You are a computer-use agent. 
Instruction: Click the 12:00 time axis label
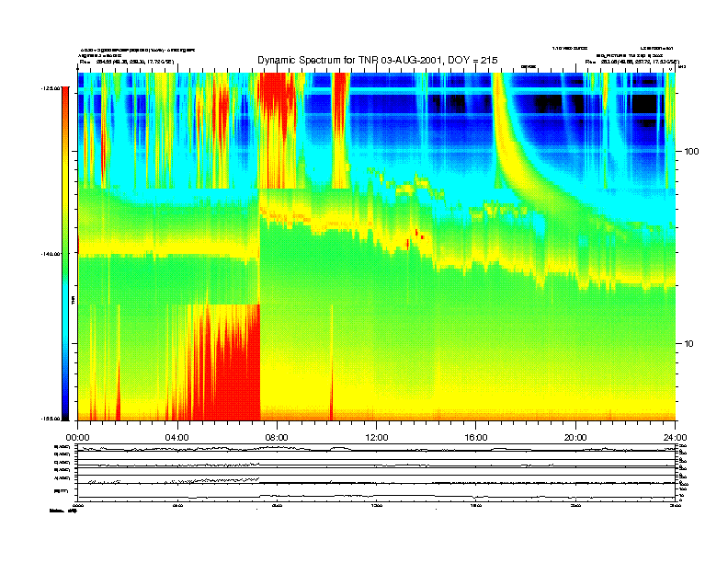(377, 438)
